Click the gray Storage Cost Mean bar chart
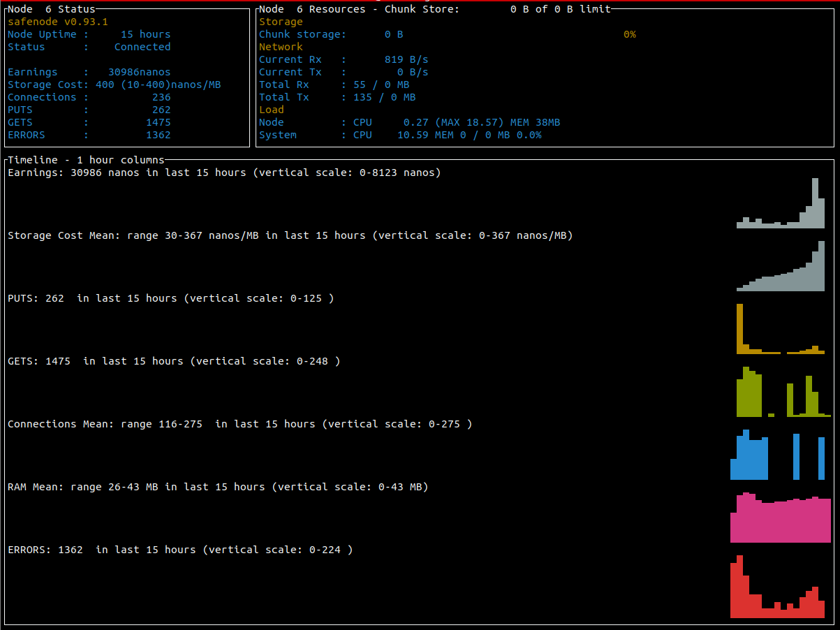The image size is (840, 630). (x=781, y=266)
